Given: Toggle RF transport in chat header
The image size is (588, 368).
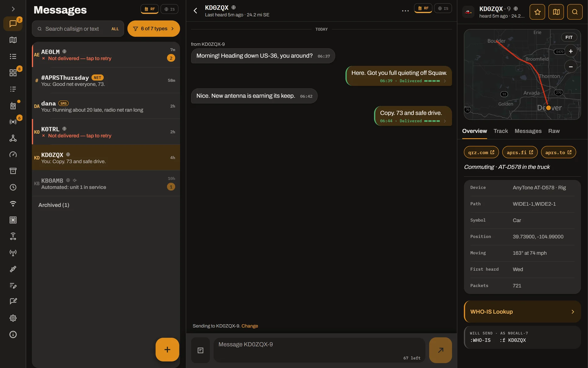Looking at the screenshot, I should click(423, 8).
